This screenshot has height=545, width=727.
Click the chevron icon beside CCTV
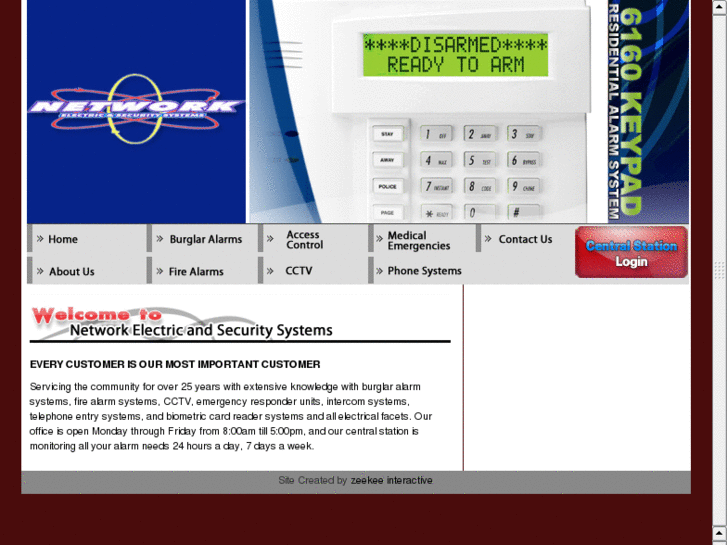270,271
